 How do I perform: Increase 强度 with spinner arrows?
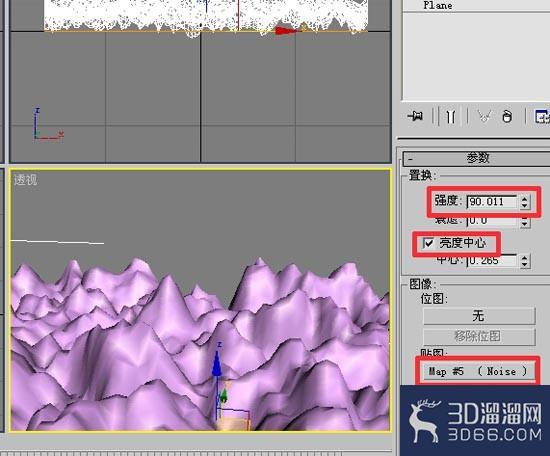click(x=524, y=199)
